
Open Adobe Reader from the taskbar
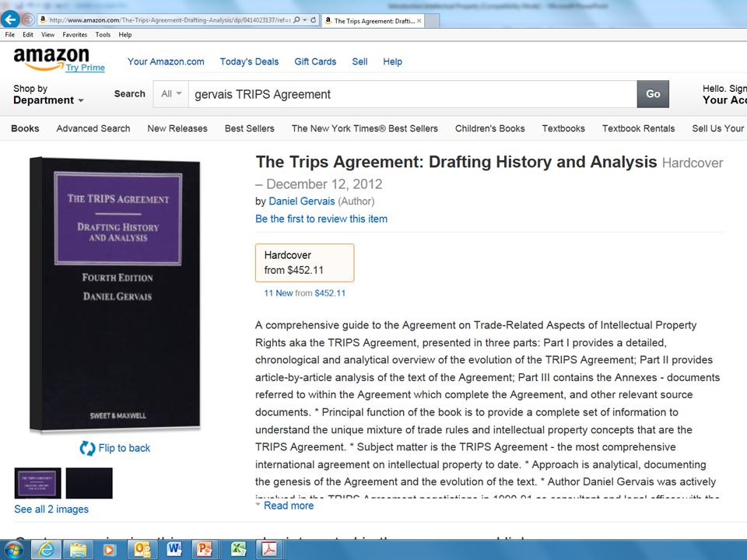pos(269,550)
